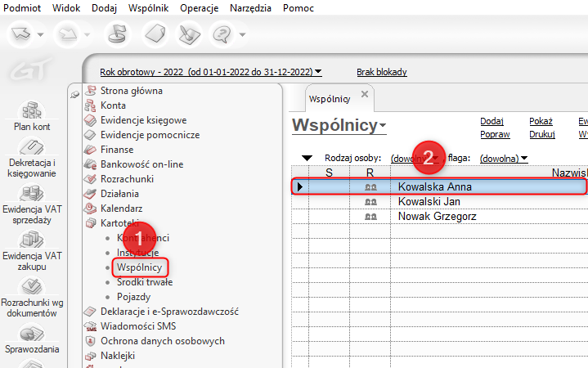This screenshot has height=368, width=588.
Task: Open the Dodaj menu
Action: (104, 8)
